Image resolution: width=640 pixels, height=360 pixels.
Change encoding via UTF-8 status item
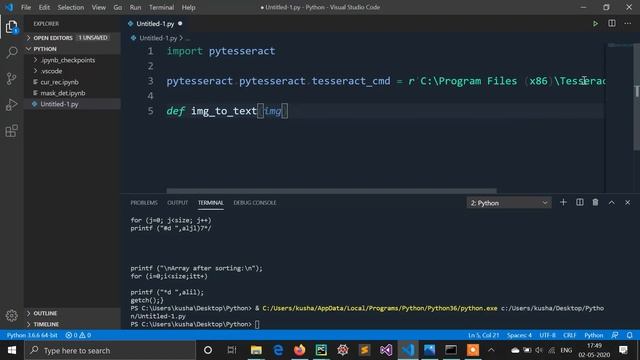tap(547, 335)
